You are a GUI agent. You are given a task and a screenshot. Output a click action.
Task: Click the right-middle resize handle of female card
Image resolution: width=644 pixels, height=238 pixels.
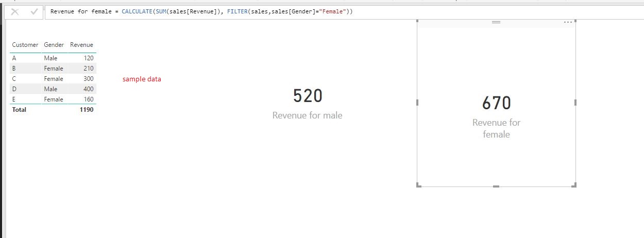pyautogui.click(x=575, y=103)
